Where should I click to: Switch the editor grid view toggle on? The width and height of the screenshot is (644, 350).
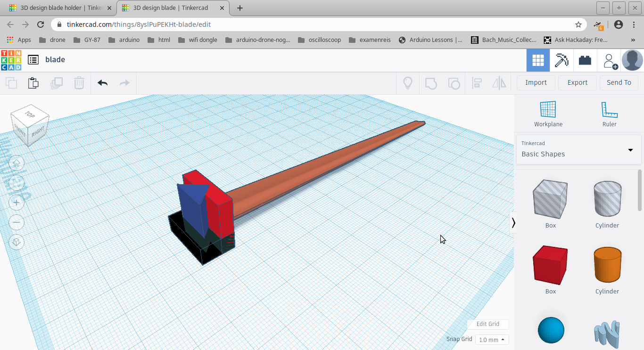click(x=538, y=60)
